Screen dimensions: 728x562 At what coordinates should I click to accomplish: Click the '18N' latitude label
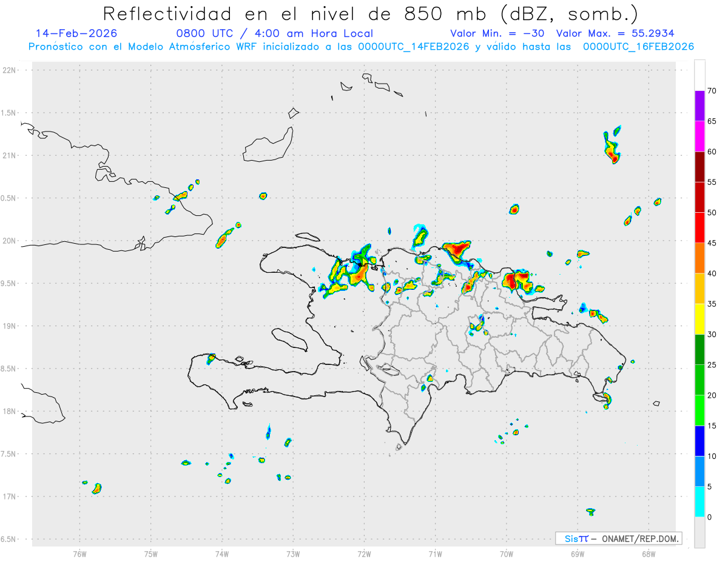pos(10,412)
